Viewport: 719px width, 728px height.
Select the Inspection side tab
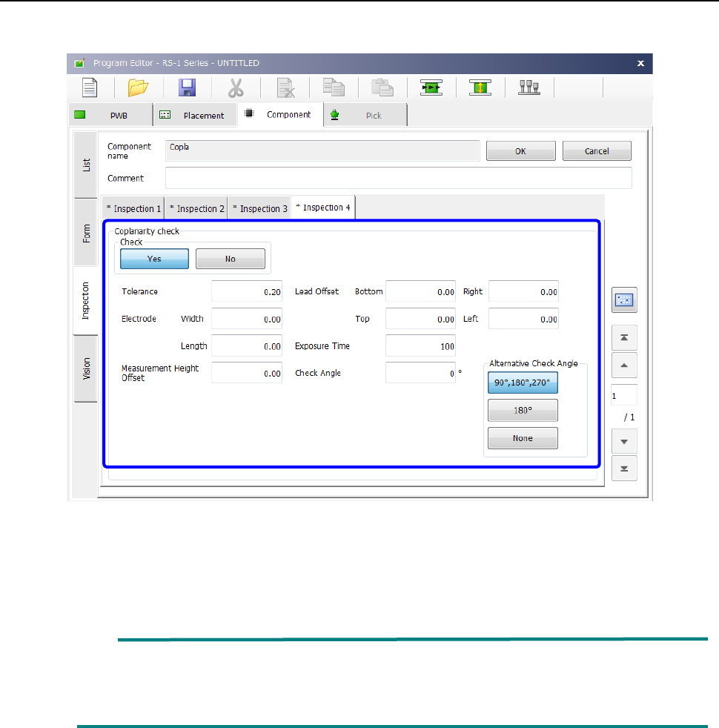point(85,301)
